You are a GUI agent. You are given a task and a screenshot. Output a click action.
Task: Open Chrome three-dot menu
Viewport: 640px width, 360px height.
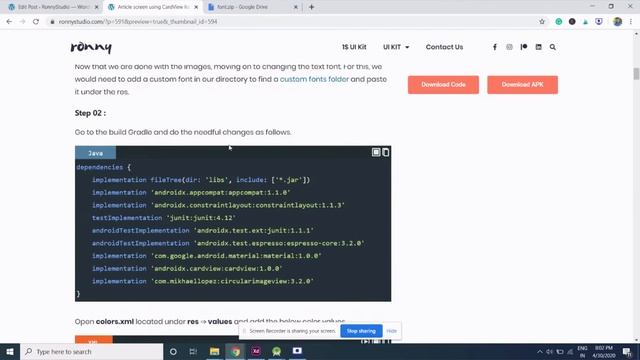(631, 22)
